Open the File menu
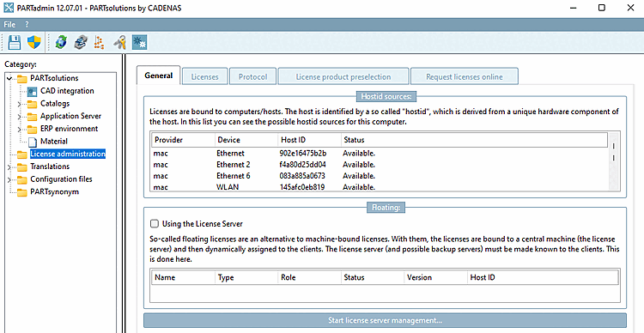This screenshot has height=333, width=644. coord(9,25)
